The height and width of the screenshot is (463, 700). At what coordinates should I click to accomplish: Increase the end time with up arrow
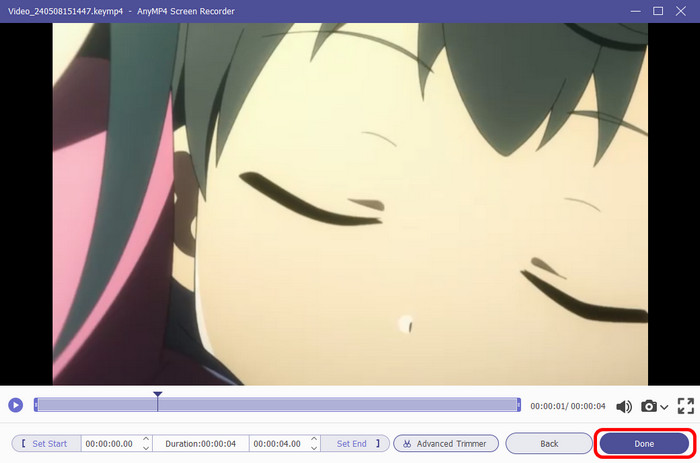(314, 439)
